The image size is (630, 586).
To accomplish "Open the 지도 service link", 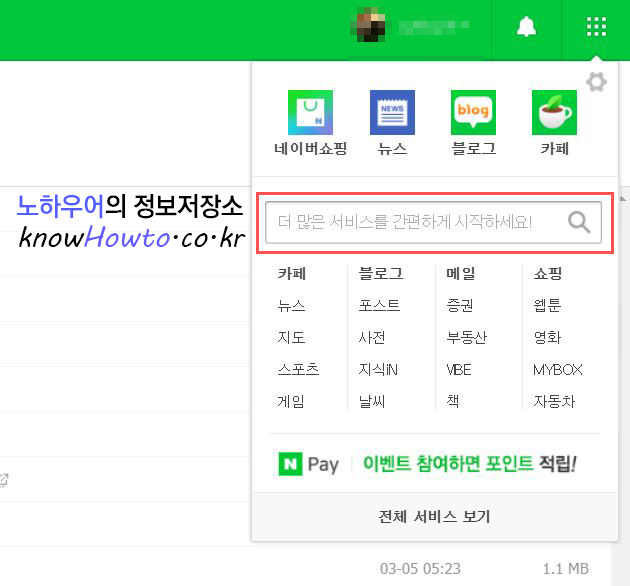I will (x=291, y=337).
